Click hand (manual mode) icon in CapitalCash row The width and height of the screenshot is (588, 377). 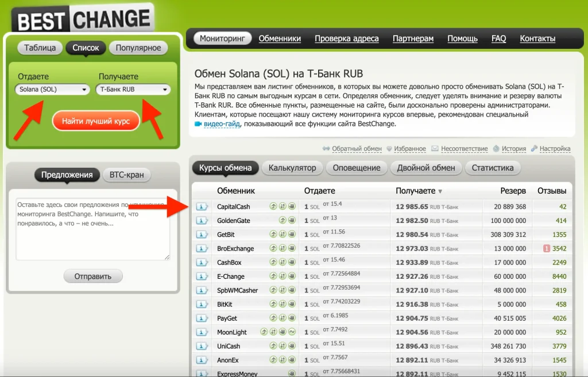292,206
